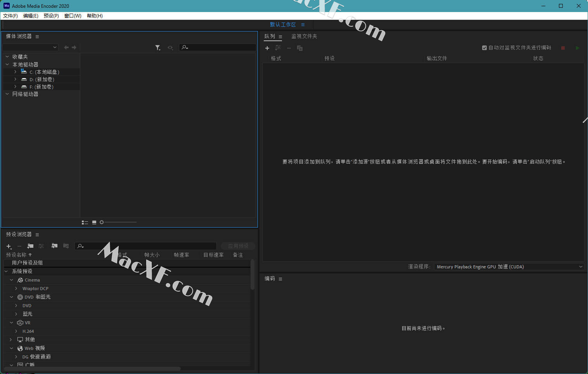
Task: Switch the media browser to thumbnail view
Action: (x=94, y=223)
